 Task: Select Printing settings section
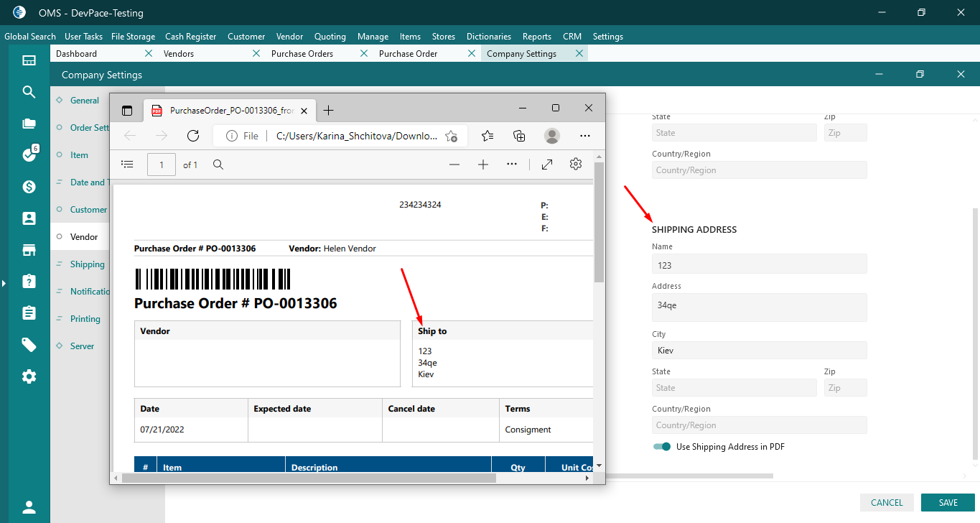[85, 319]
